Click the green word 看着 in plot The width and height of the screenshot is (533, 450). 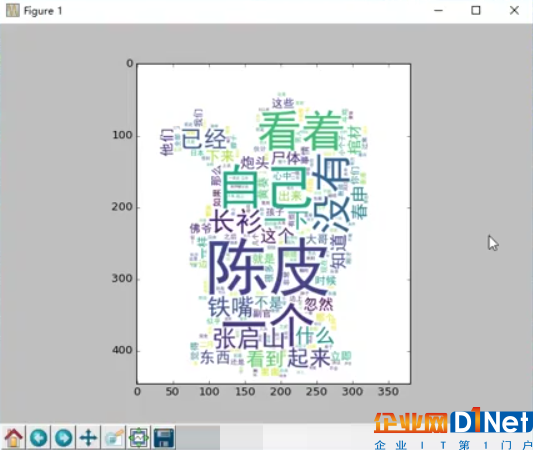(x=302, y=131)
